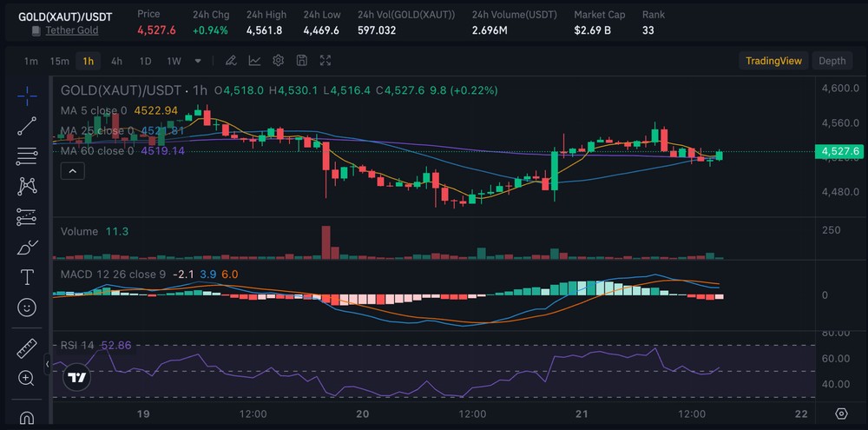
Task: Select the text annotation tool
Action: click(x=27, y=277)
